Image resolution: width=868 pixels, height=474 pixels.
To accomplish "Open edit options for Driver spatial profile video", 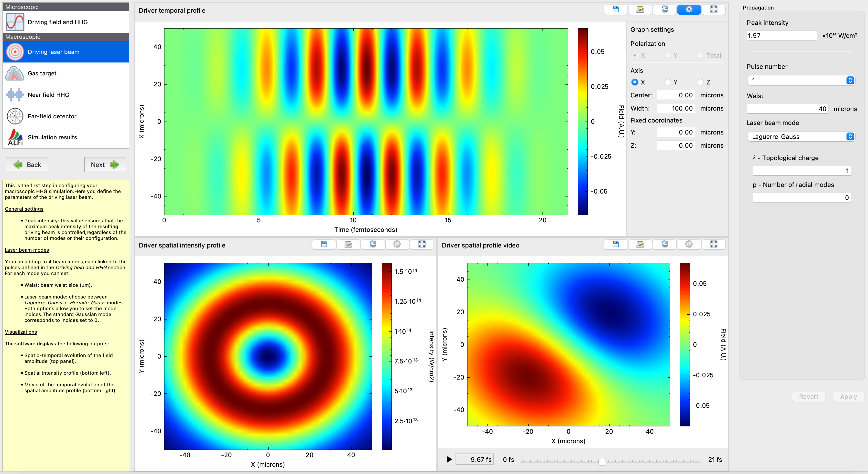I will point(640,245).
